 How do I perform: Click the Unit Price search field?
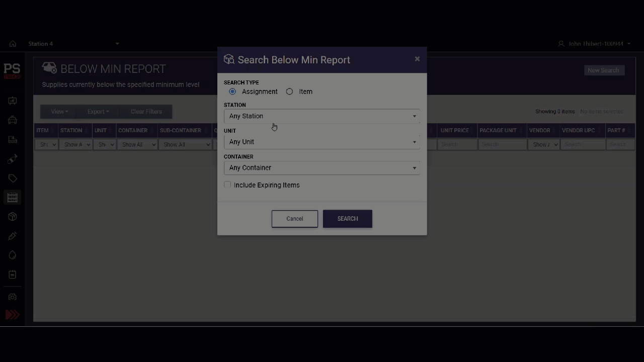457,144
